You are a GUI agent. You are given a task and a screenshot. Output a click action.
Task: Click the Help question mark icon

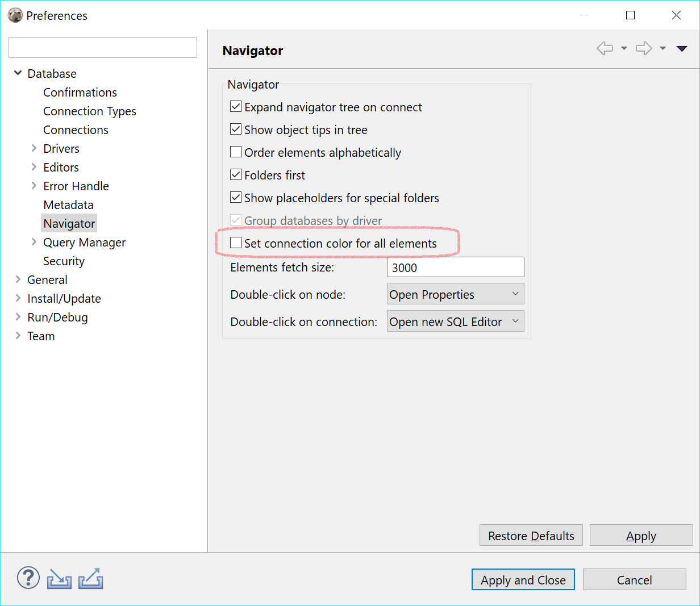(x=28, y=578)
